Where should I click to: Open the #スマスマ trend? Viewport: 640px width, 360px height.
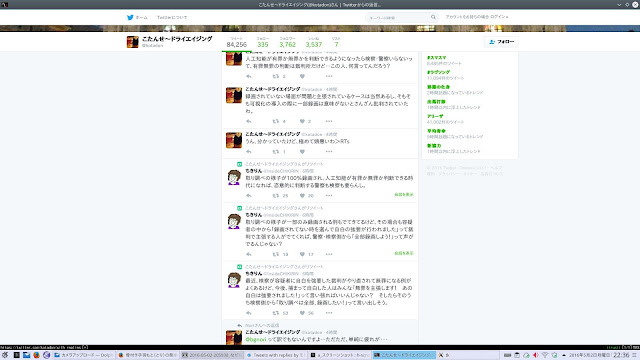(x=436, y=58)
